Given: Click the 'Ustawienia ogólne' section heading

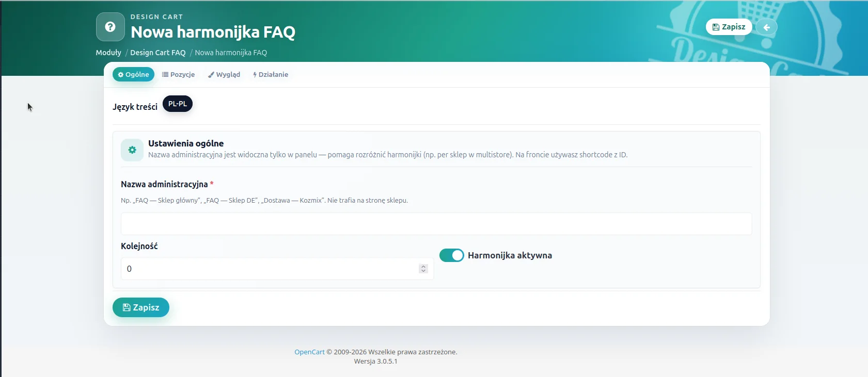Looking at the screenshot, I should point(186,143).
